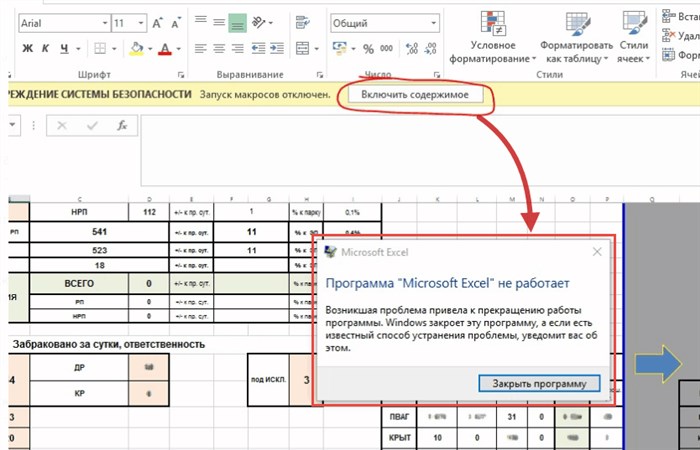Toggle Underline (Ч) formatting
The height and width of the screenshot is (450, 700).
point(64,48)
